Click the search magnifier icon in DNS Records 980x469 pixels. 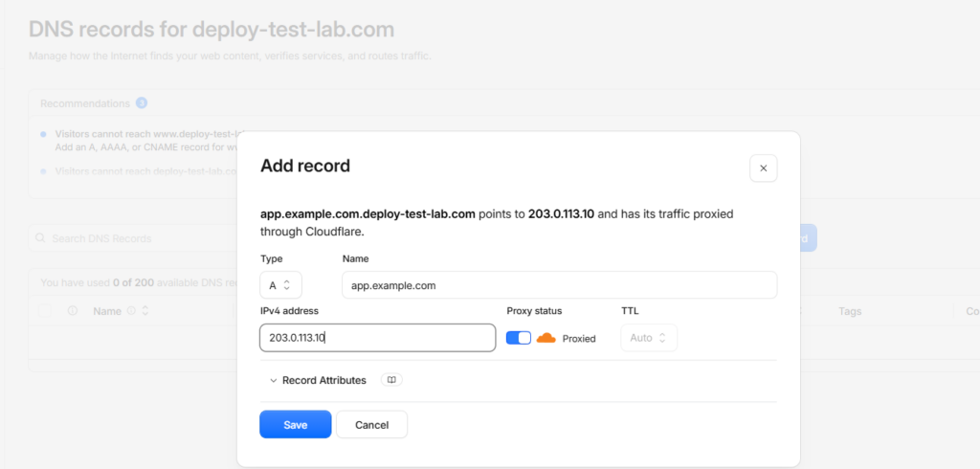pyautogui.click(x=40, y=238)
